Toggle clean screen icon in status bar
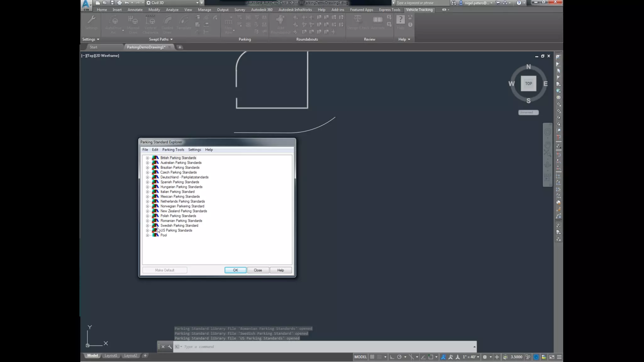Image resolution: width=644 pixels, height=362 pixels. click(552, 357)
